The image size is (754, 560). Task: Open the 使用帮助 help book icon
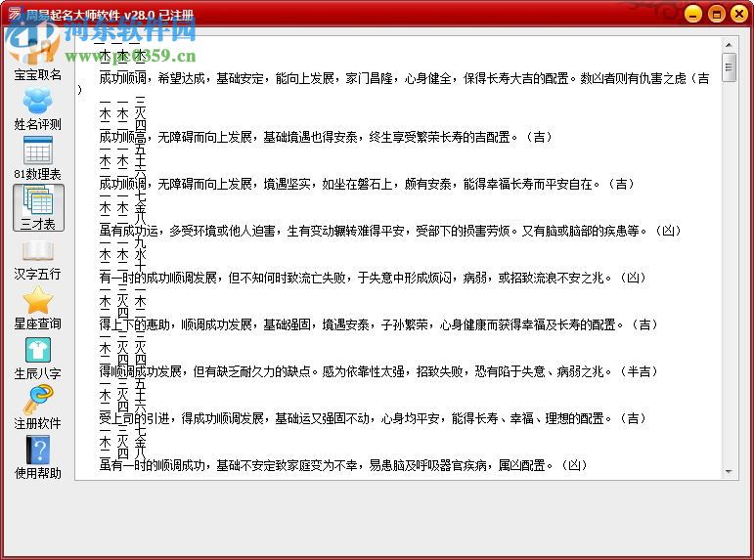(x=37, y=457)
